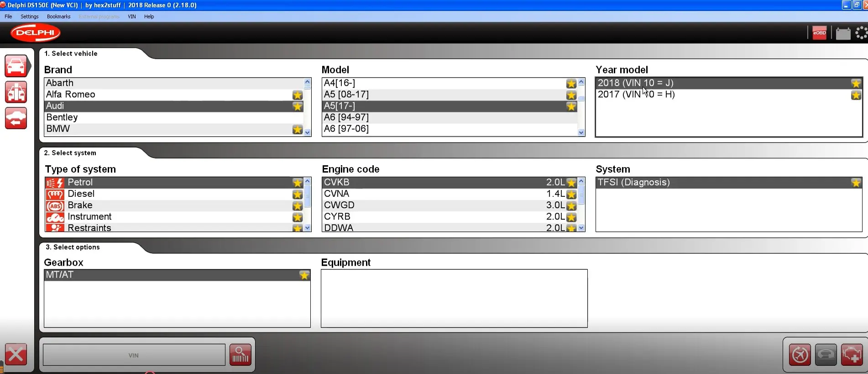Click the Model list scroll down arrow

(x=581, y=132)
